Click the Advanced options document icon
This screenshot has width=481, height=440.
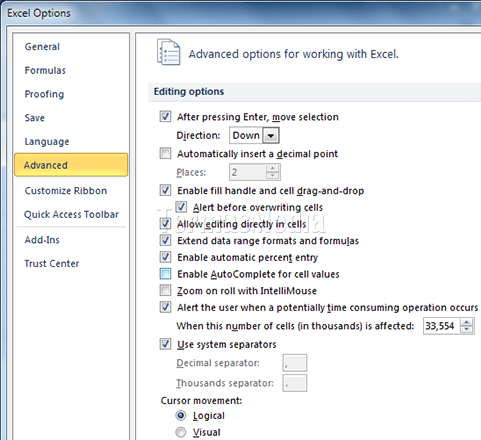point(169,52)
